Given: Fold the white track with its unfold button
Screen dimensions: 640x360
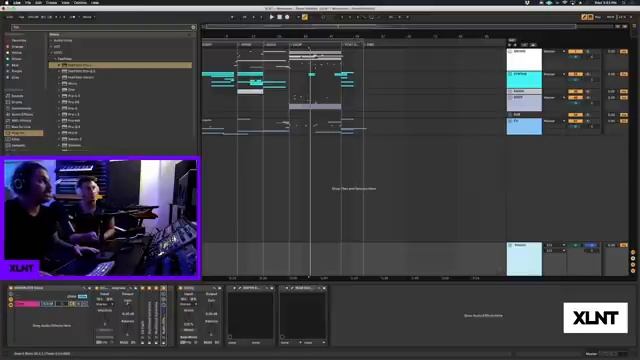Looking at the screenshot, I should pos(510,52).
